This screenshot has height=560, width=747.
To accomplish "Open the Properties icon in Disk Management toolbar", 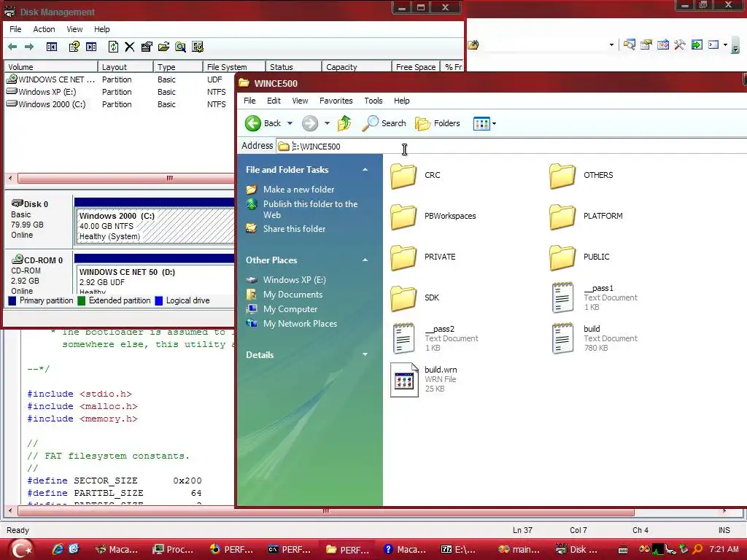I will 147,47.
